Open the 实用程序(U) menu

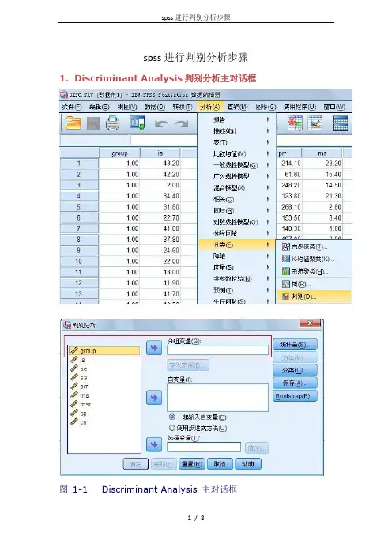coord(300,107)
